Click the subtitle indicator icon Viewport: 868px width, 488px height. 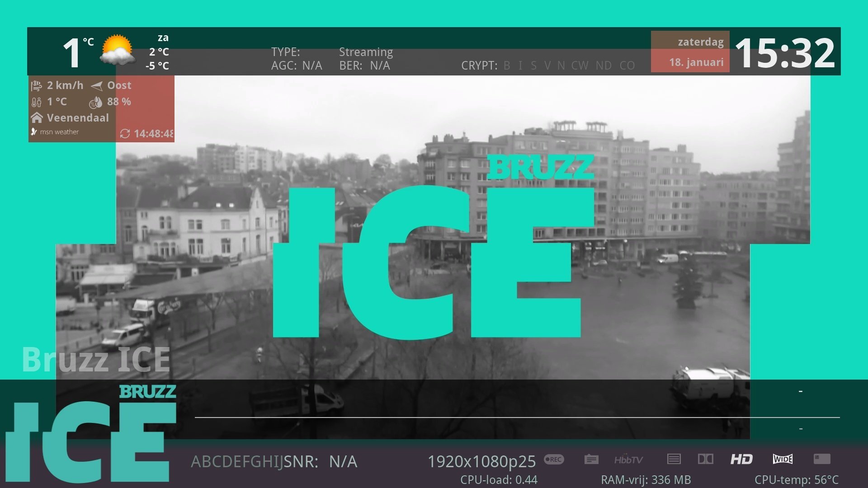[x=591, y=460]
